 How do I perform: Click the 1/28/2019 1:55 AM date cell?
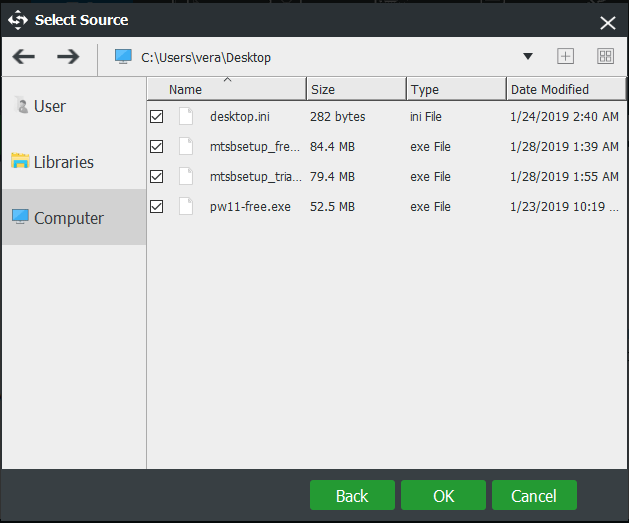click(x=564, y=177)
